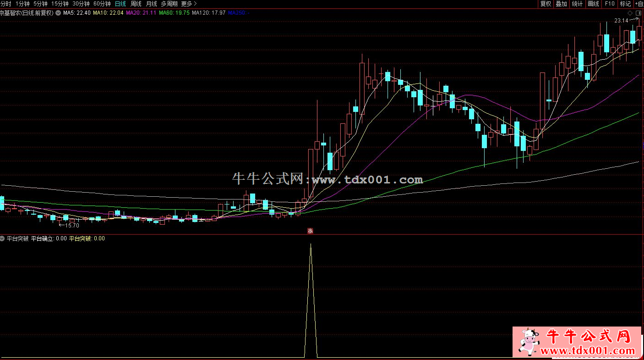Click the MA5: 22.40 label
The height and width of the screenshot is (360, 644).
coord(76,13)
